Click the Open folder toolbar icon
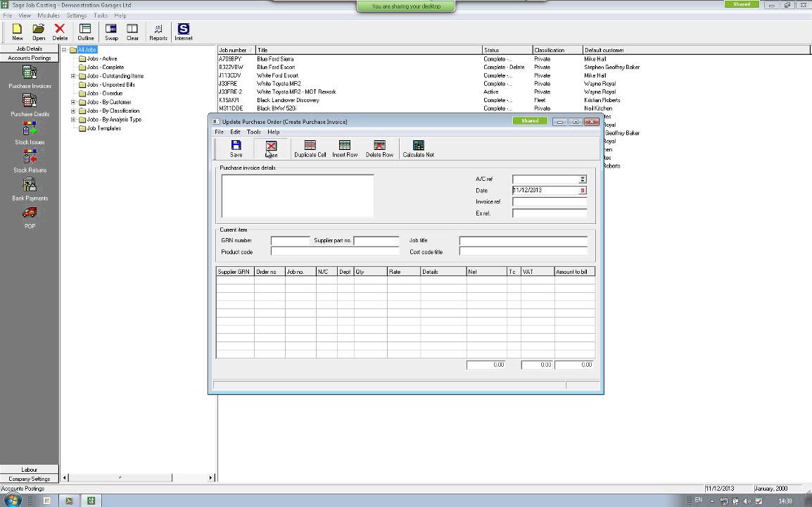 pyautogui.click(x=38, y=32)
